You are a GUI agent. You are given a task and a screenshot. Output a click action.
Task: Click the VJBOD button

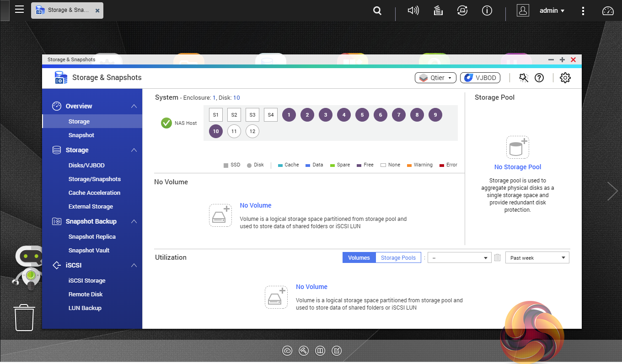tap(480, 78)
